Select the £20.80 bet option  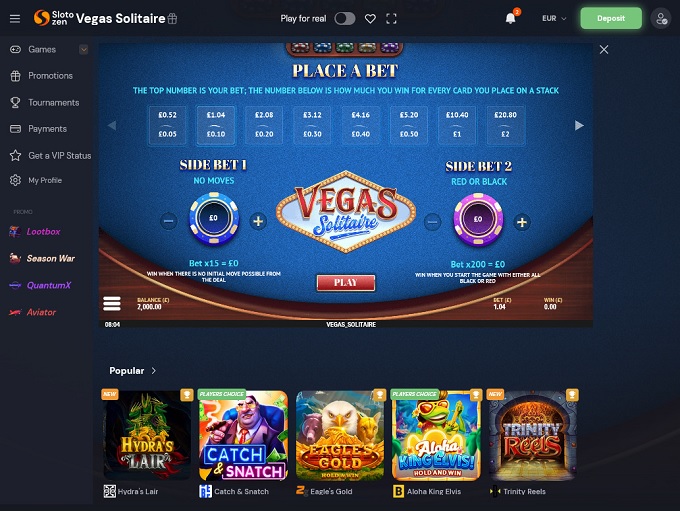coord(505,124)
